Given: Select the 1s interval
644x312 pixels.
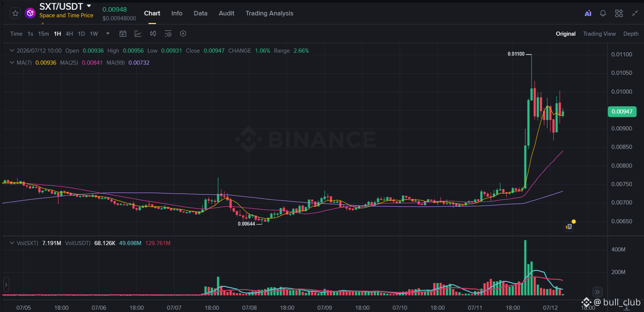Looking at the screenshot, I should (30, 34).
